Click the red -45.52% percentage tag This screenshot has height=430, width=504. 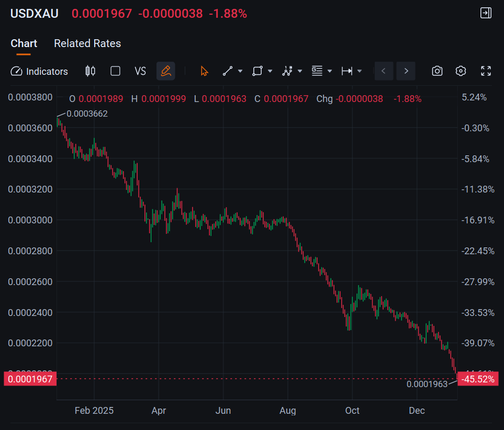point(478,379)
